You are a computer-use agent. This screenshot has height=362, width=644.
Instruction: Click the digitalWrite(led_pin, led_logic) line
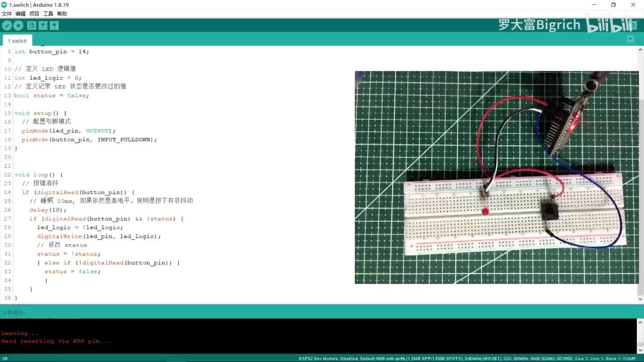tap(99, 236)
